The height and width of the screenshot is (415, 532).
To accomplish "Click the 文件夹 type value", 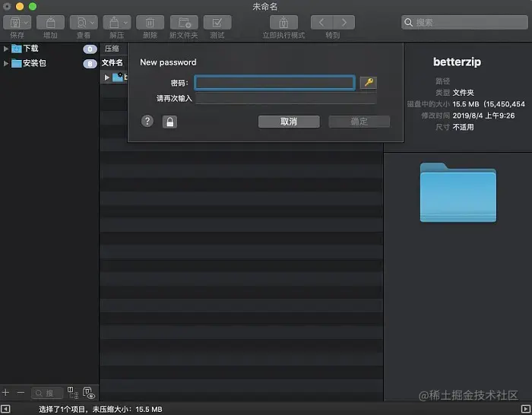I will point(463,93).
